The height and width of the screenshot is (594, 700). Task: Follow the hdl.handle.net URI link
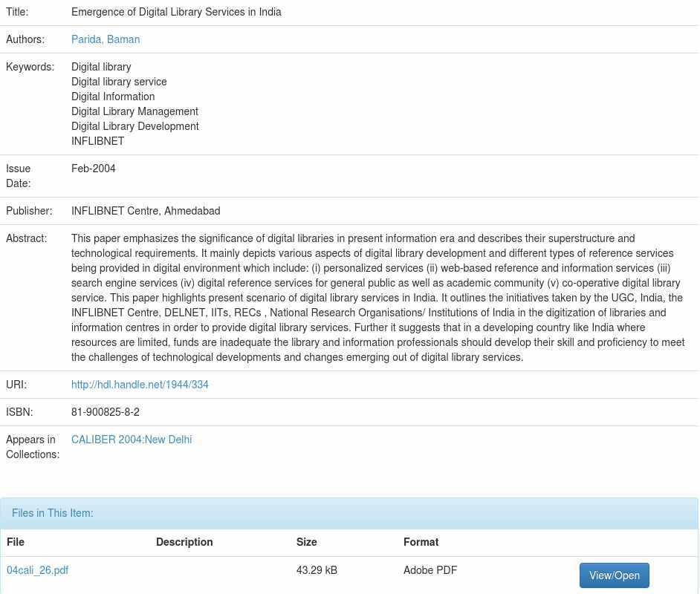(140, 385)
